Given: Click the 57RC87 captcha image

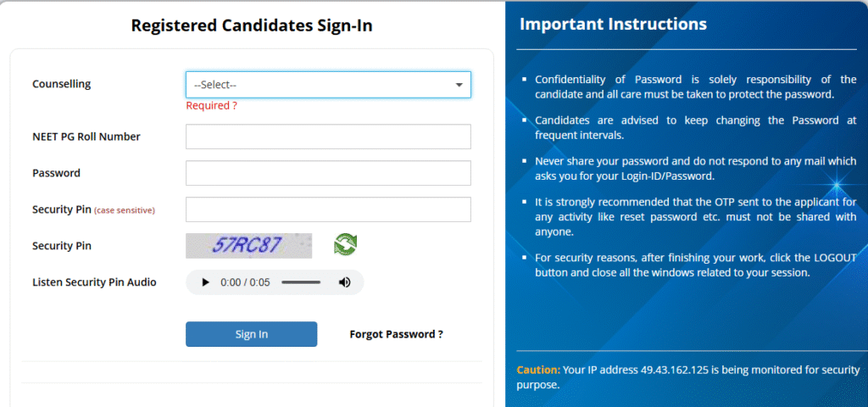Looking at the screenshot, I should 248,246.
